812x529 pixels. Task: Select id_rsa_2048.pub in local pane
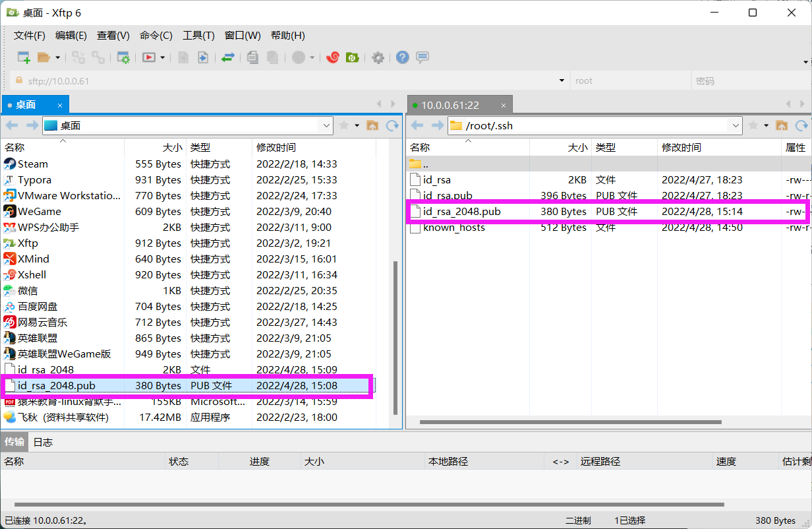coord(188,385)
